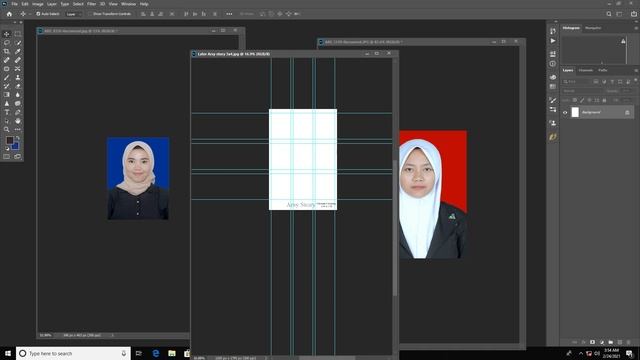640x360 pixels.
Task: Open the Filter menu
Action: click(x=91, y=4)
